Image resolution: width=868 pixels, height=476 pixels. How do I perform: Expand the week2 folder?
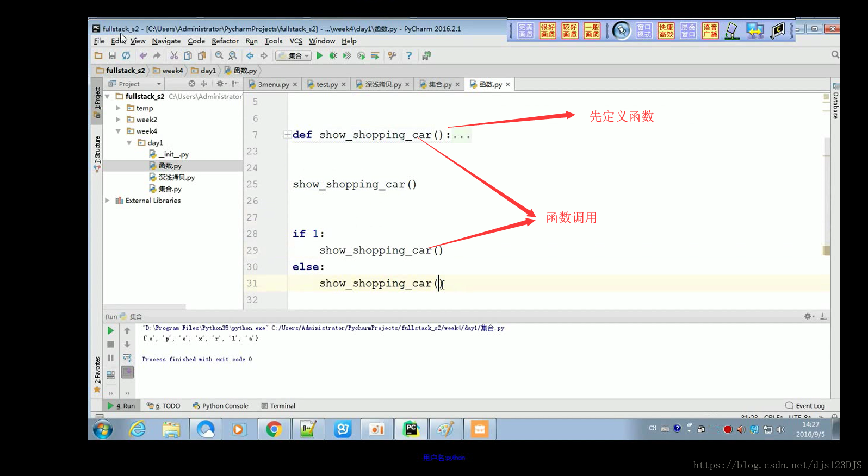(x=118, y=120)
